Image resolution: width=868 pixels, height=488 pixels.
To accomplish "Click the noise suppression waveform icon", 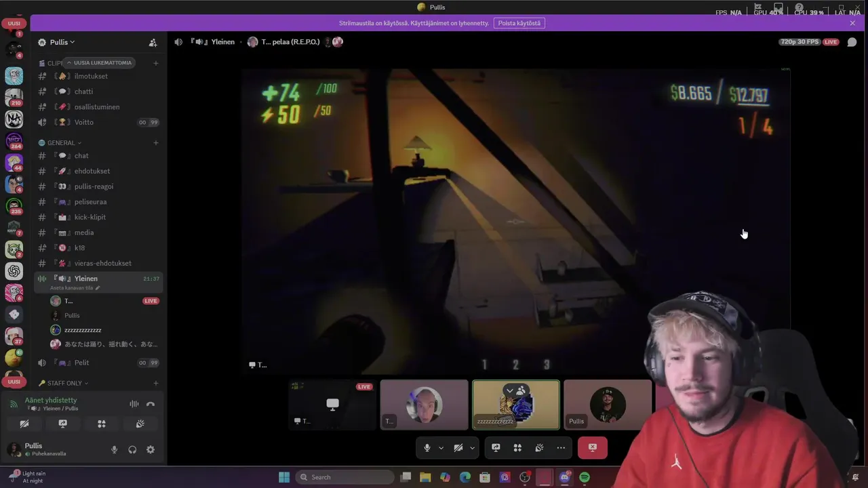I will (134, 404).
